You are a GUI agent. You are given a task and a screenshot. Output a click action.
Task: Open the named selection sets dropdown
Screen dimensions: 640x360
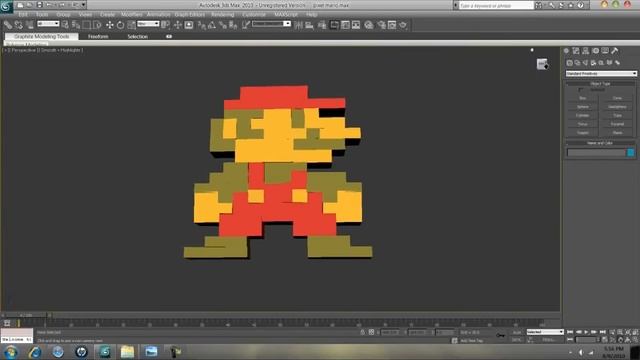271,24
